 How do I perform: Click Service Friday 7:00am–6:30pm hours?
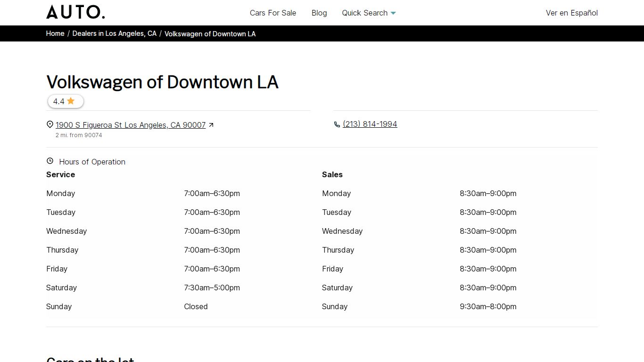click(212, 269)
